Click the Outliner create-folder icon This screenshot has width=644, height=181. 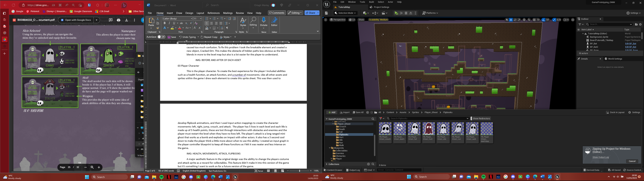[636, 24]
